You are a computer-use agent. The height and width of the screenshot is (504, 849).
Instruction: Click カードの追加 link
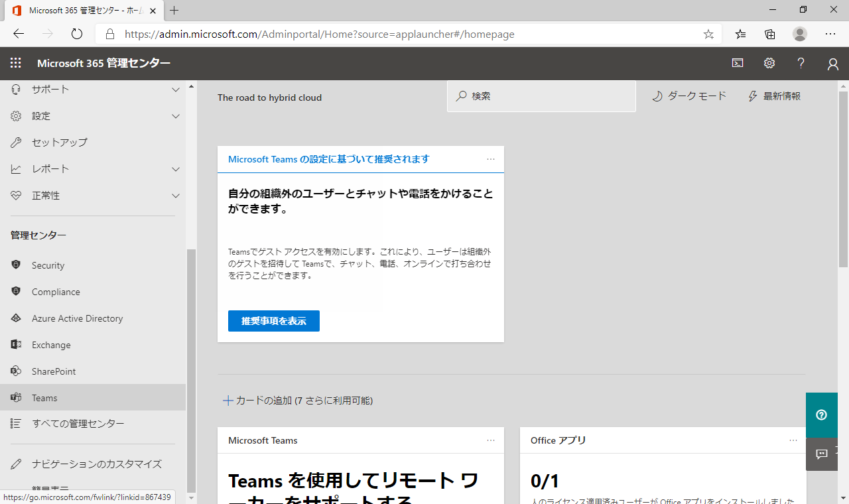click(298, 401)
